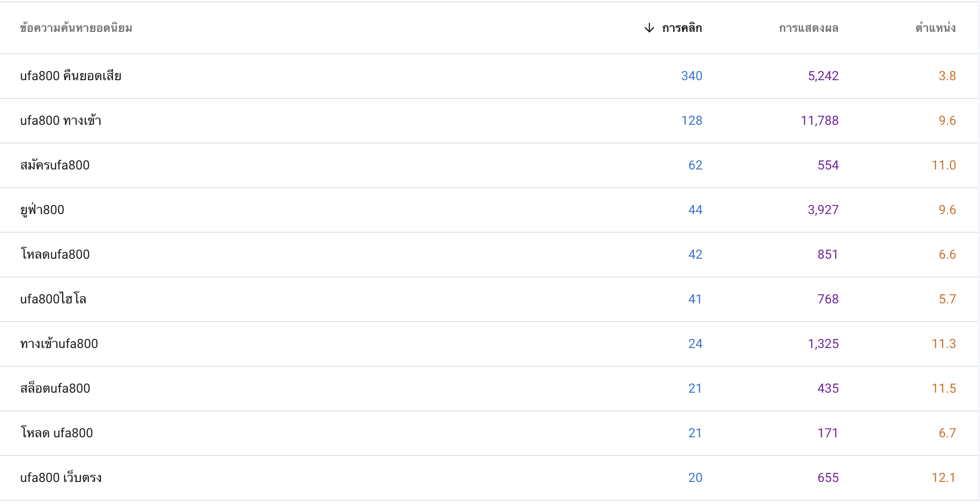Image resolution: width=980 pixels, height=502 pixels.
Task: Click the 12.1 position value
Action: pos(944,478)
